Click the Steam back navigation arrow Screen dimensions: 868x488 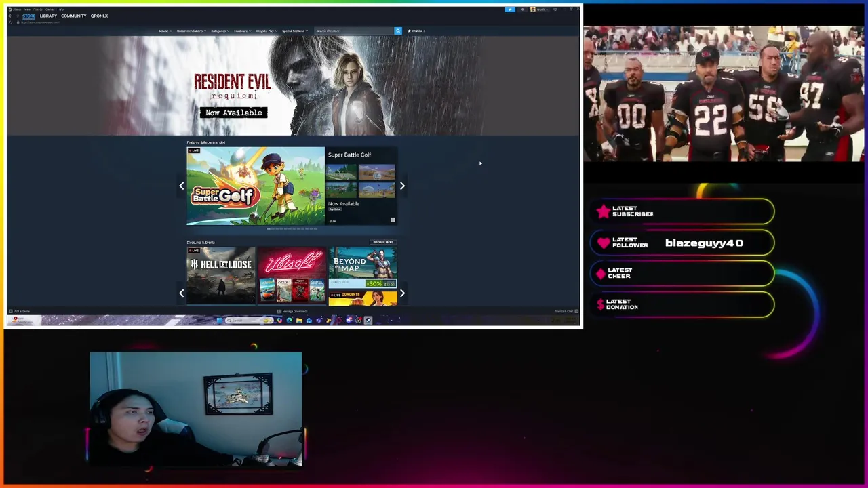tap(10, 16)
